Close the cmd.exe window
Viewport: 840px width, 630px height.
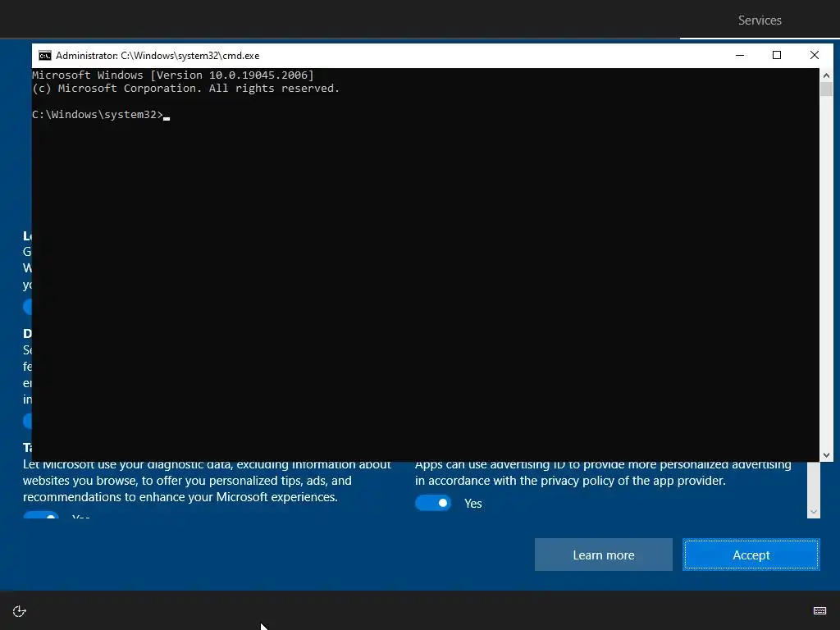pos(815,55)
